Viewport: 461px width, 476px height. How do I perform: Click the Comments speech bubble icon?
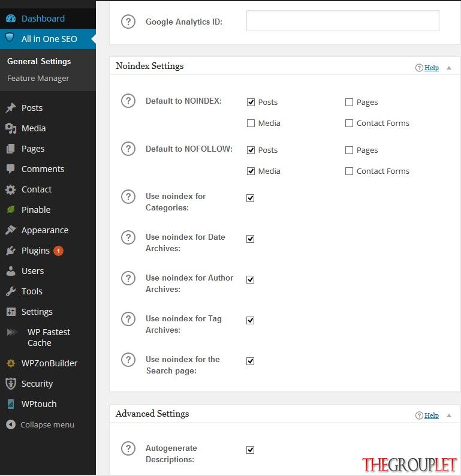pyautogui.click(x=11, y=169)
